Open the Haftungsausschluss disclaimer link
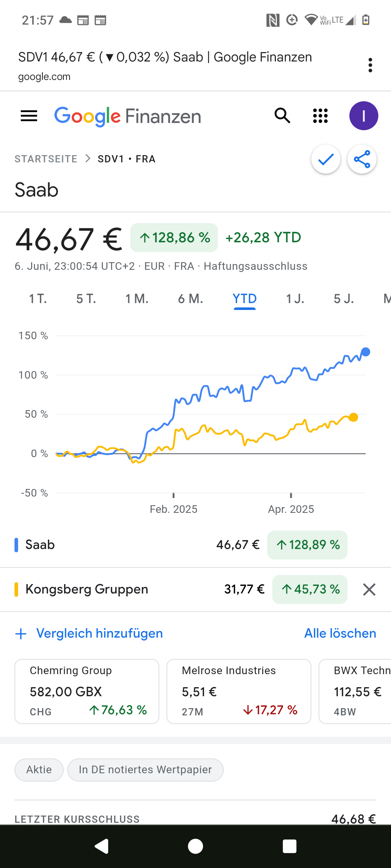 click(x=256, y=266)
